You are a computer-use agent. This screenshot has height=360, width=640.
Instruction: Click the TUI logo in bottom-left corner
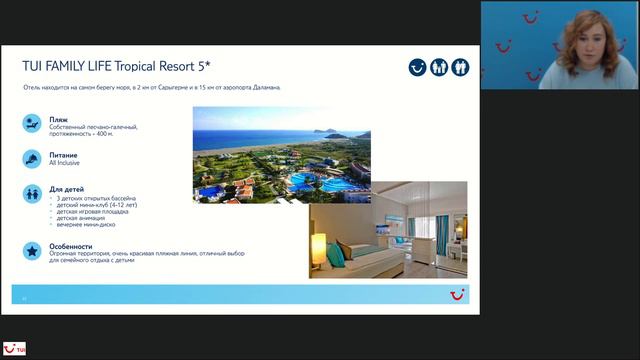pyautogui.click(x=14, y=349)
